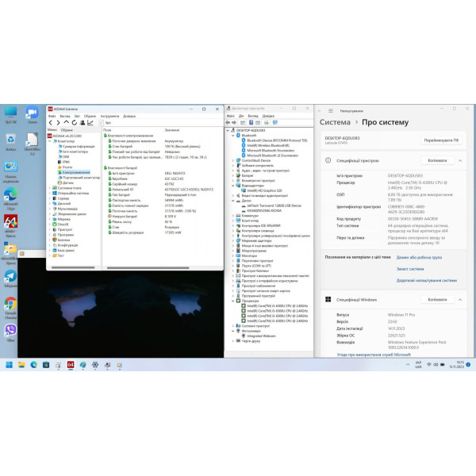
Task: Open Edge browser from taskbar
Action: point(33,365)
